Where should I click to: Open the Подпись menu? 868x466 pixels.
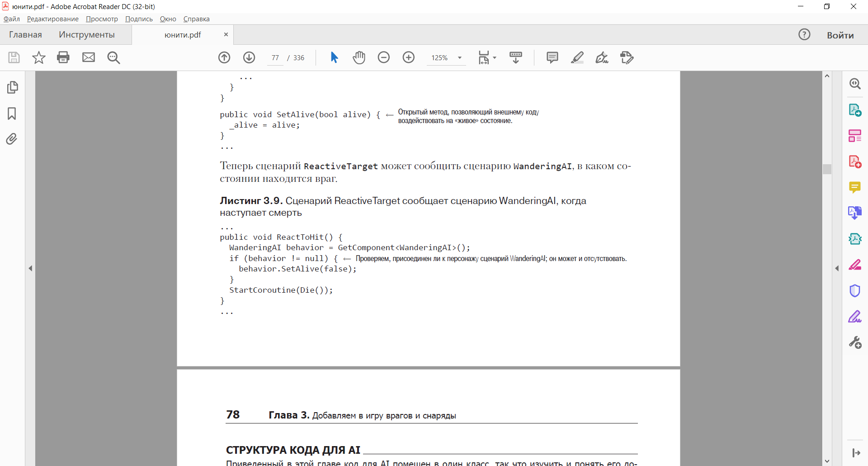(x=139, y=19)
